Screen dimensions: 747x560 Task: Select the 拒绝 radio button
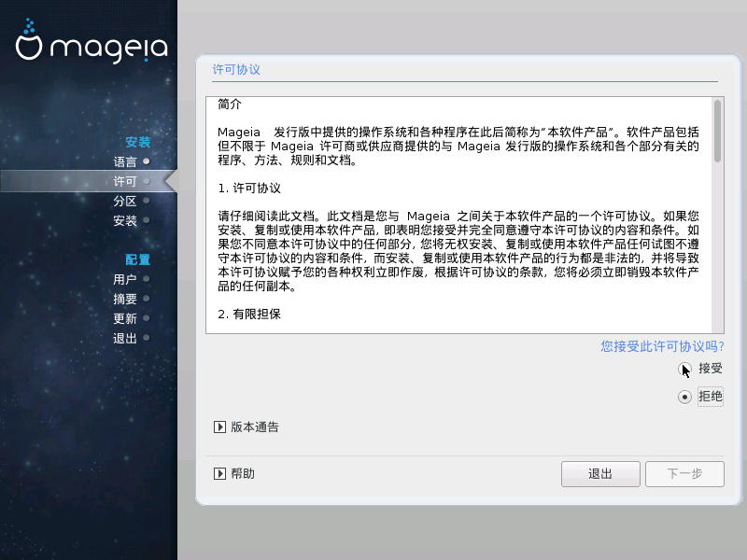coord(684,397)
